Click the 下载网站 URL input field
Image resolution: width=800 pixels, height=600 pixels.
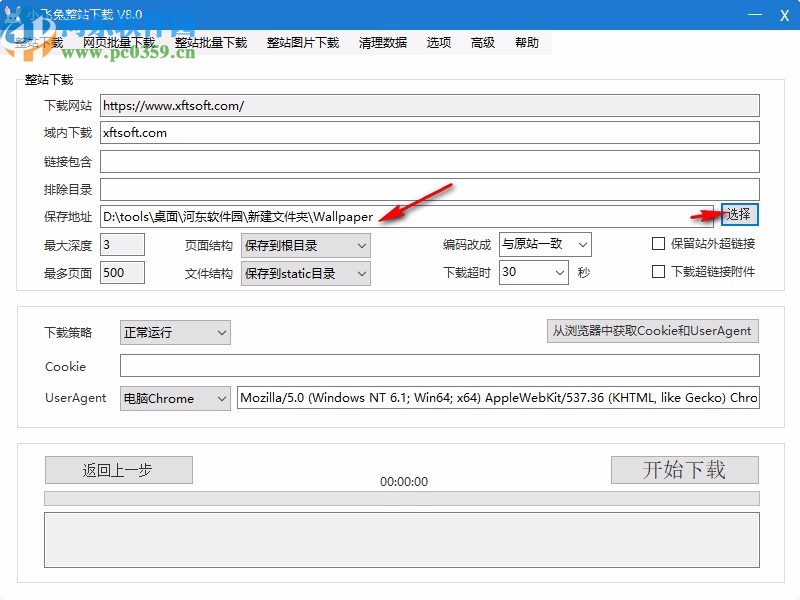430,105
